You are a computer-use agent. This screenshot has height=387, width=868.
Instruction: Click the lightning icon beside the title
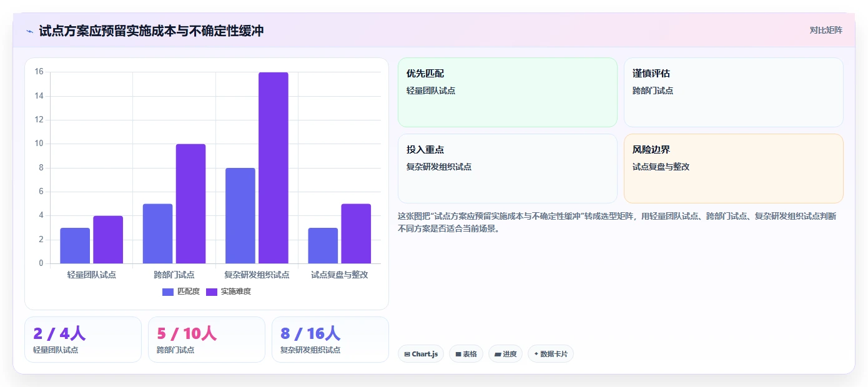29,31
